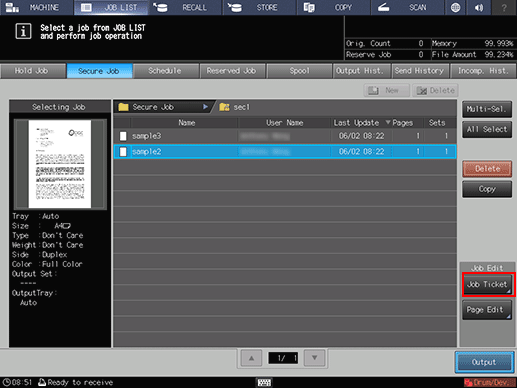Select the Hold Job tab
The width and height of the screenshot is (517, 388).
[33, 71]
